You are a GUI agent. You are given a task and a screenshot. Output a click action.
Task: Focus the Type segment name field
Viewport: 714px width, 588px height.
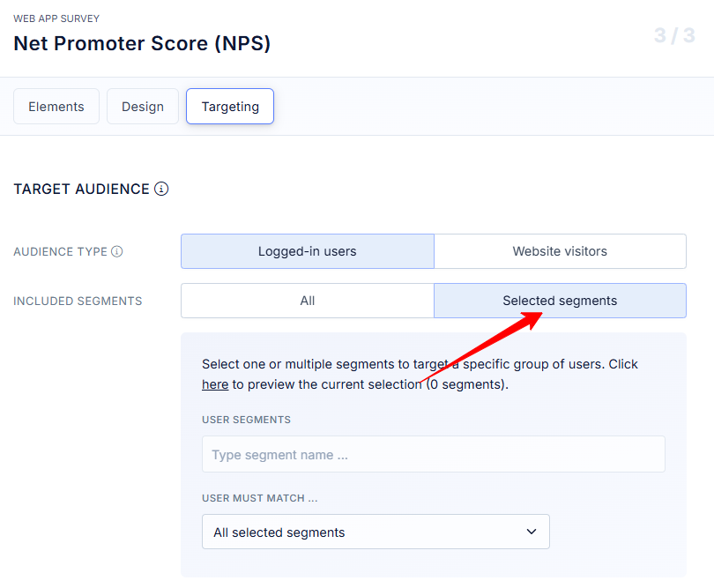coord(434,454)
